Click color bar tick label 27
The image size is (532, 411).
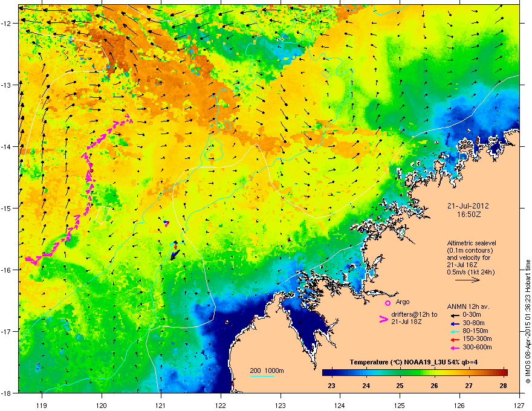pyautogui.click(x=469, y=386)
